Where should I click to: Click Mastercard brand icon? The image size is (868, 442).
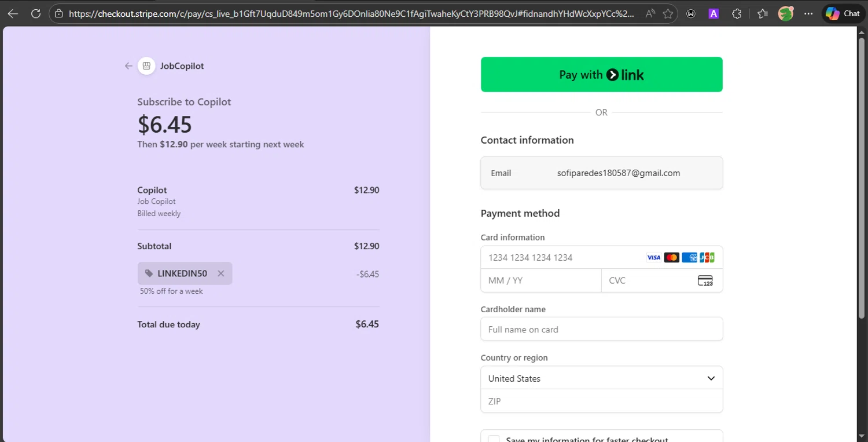671,257
